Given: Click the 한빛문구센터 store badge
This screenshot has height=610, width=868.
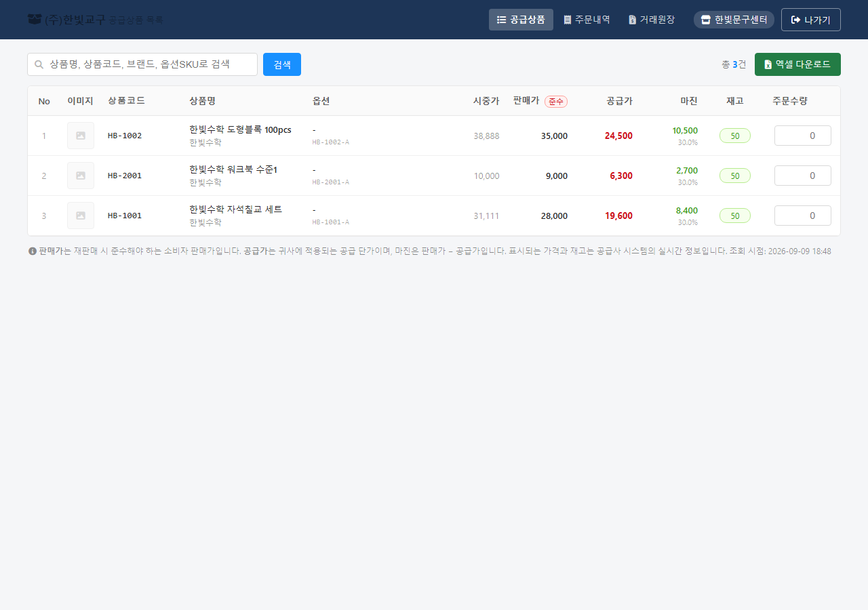Looking at the screenshot, I should pyautogui.click(x=734, y=20).
